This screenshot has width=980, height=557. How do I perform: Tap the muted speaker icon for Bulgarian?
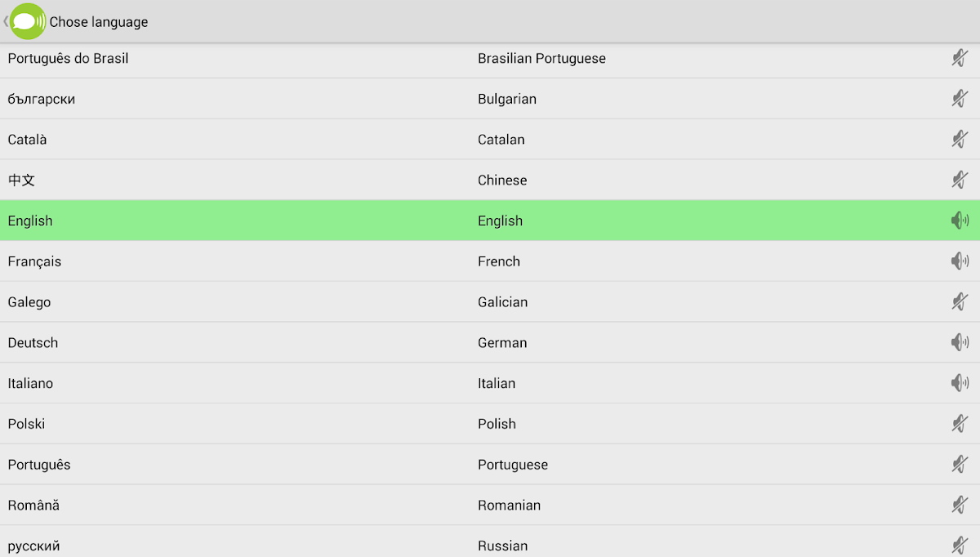(960, 99)
